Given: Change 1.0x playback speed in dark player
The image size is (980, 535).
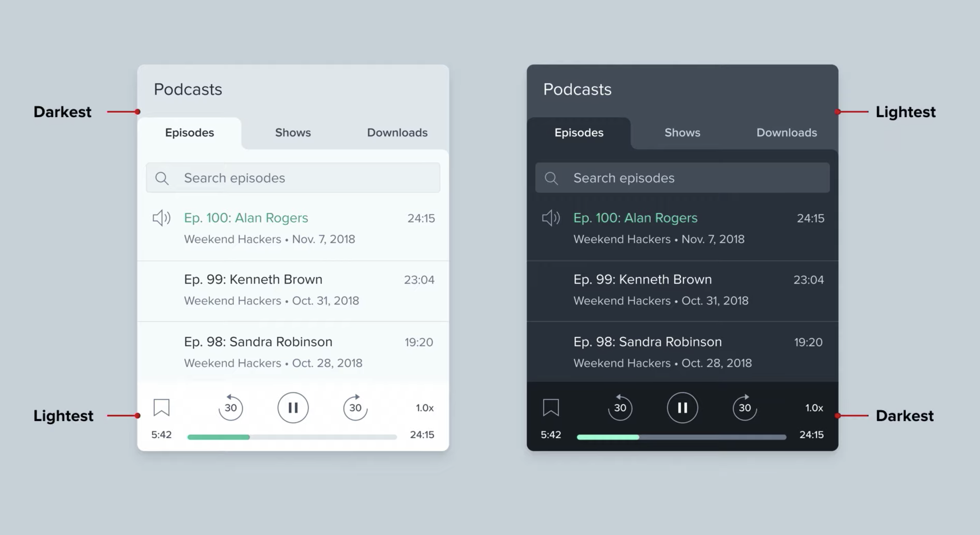Looking at the screenshot, I should tap(814, 408).
